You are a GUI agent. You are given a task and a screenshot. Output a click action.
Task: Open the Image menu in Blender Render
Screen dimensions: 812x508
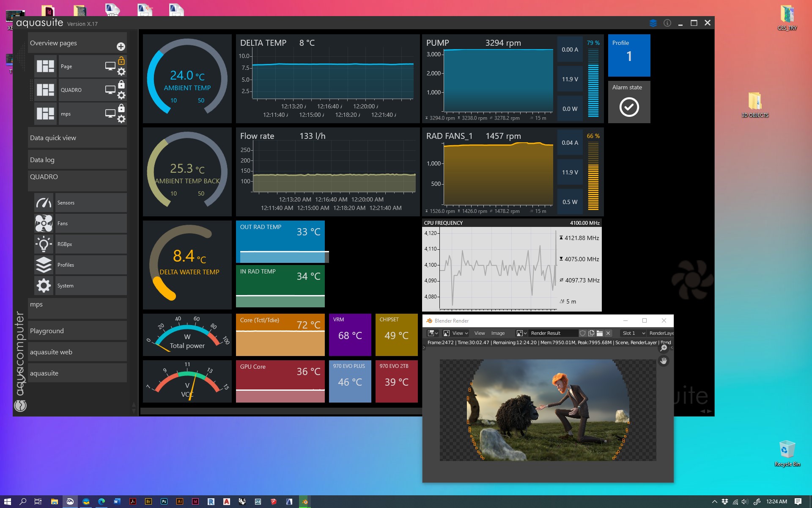tap(498, 333)
